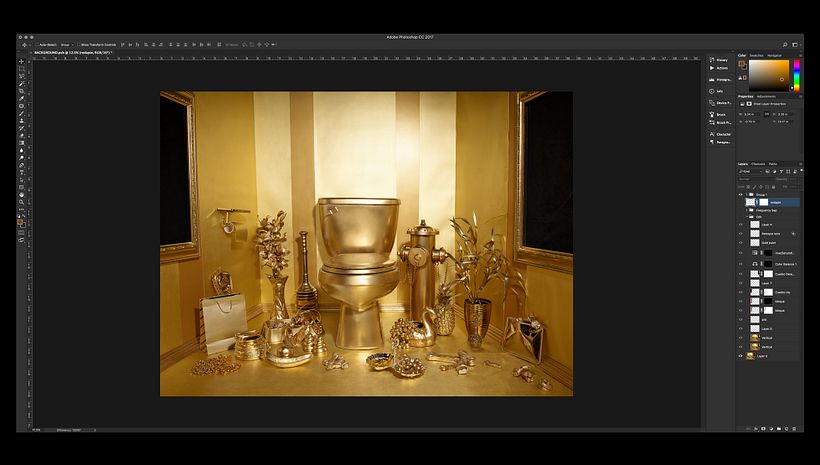Select the Gradient tool
Screen dimensions: 820x465
(21, 143)
